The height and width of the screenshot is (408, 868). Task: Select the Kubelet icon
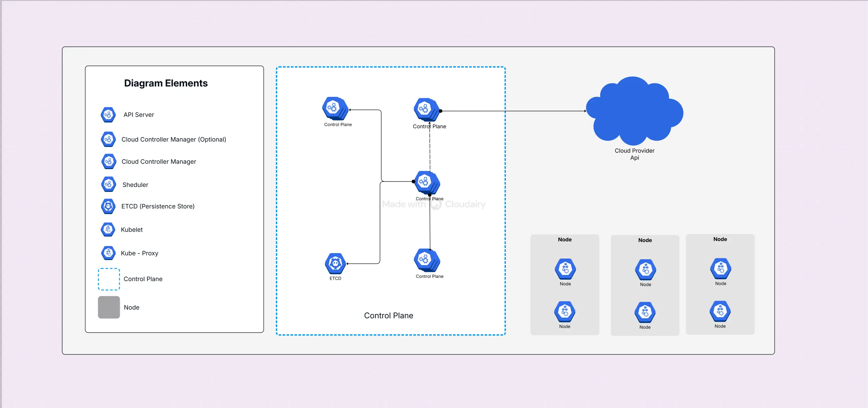point(108,229)
